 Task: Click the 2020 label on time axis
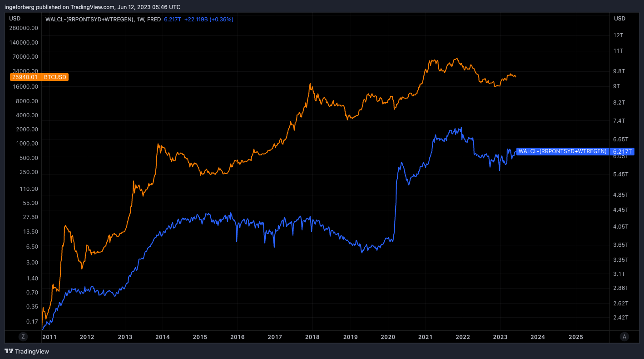[388, 337]
